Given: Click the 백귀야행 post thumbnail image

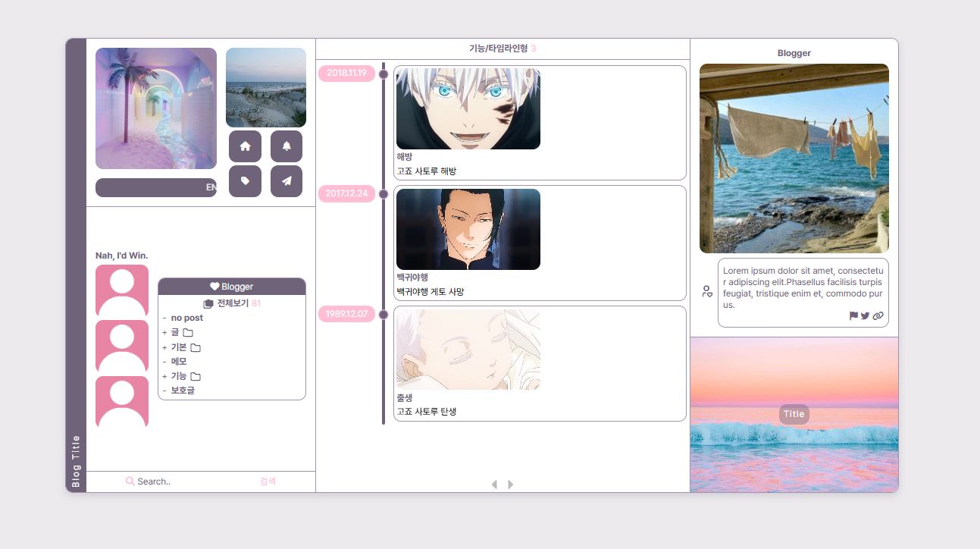Looking at the screenshot, I should click(x=468, y=229).
